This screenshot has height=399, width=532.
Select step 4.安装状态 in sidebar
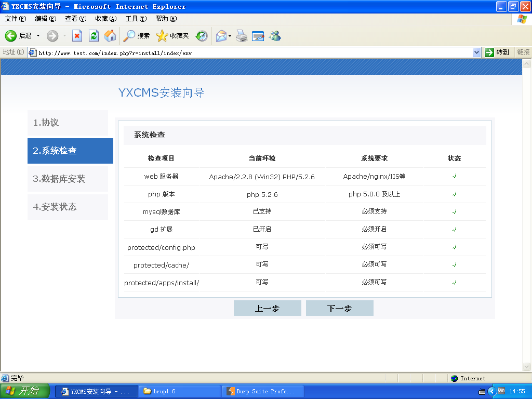[68, 207]
